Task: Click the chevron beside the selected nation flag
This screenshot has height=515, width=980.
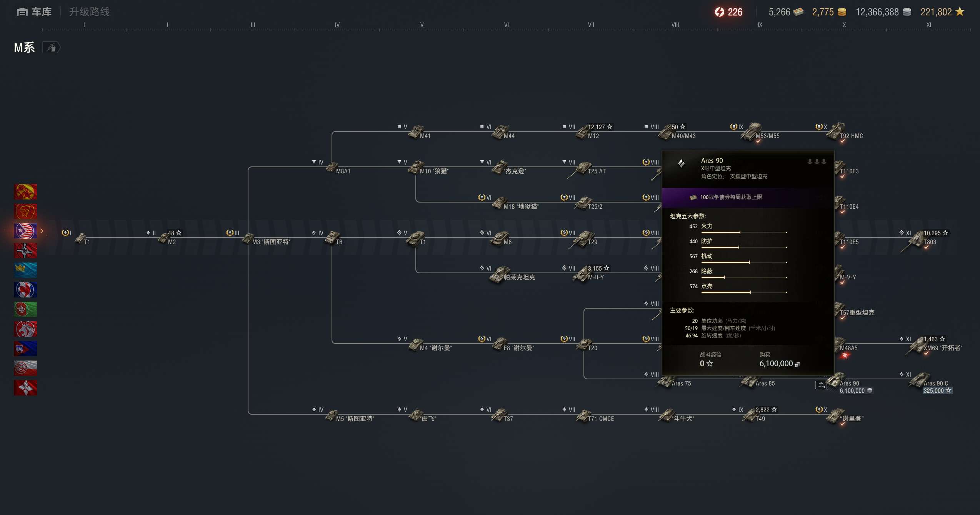Action: click(42, 231)
